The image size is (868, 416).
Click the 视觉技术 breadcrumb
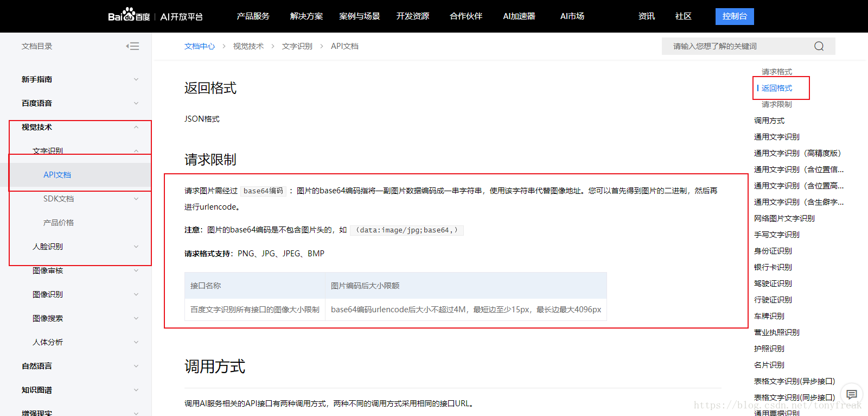[248, 46]
